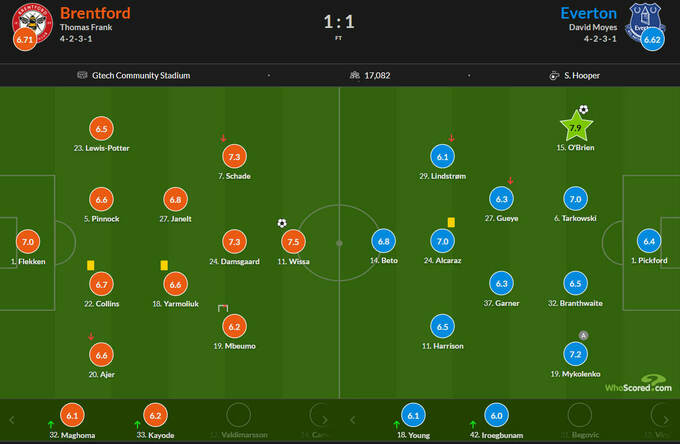Image resolution: width=680 pixels, height=444 pixels.
Task: Click Wissa's 7.5 rating circle
Action: (x=294, y=241)
